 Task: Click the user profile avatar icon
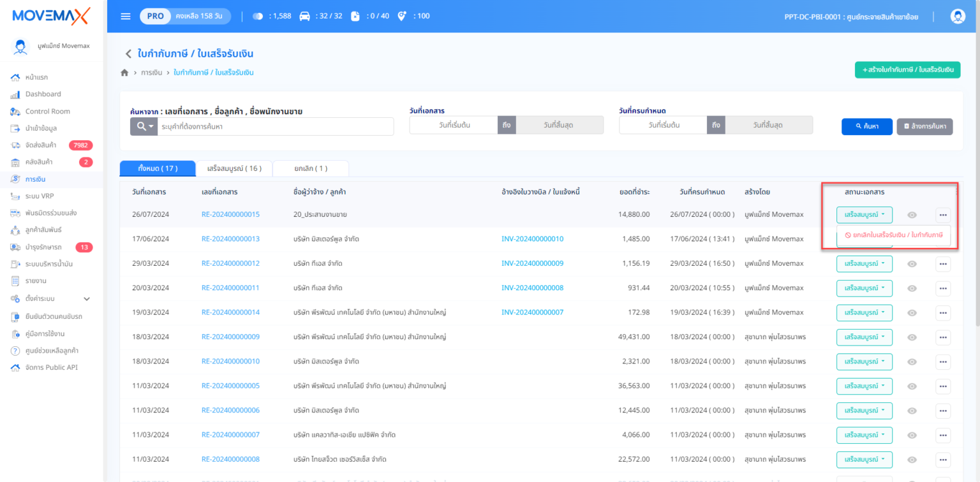point(957,17)
